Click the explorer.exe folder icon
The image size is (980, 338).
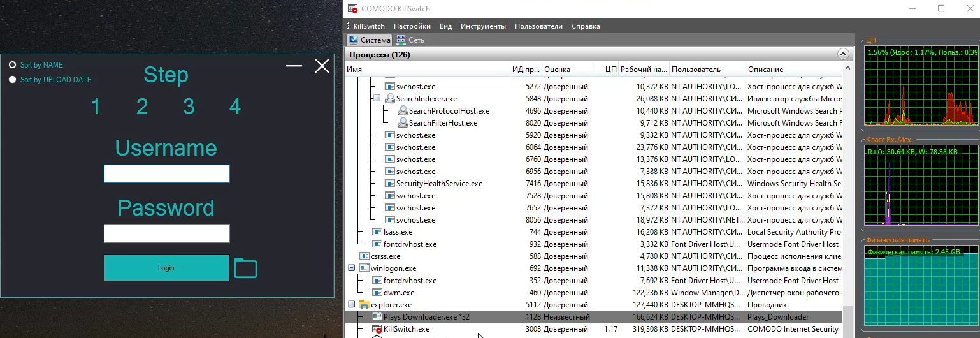(x=364, y=305)
